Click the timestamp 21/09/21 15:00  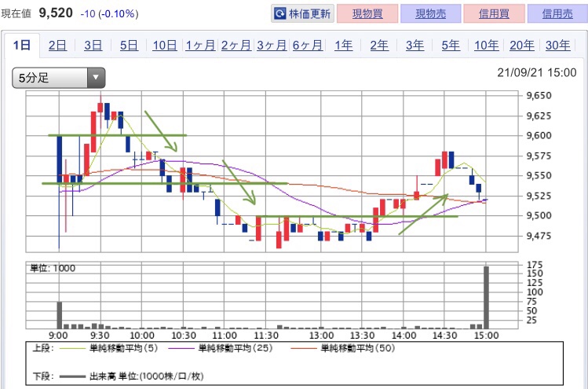(537, 72)
